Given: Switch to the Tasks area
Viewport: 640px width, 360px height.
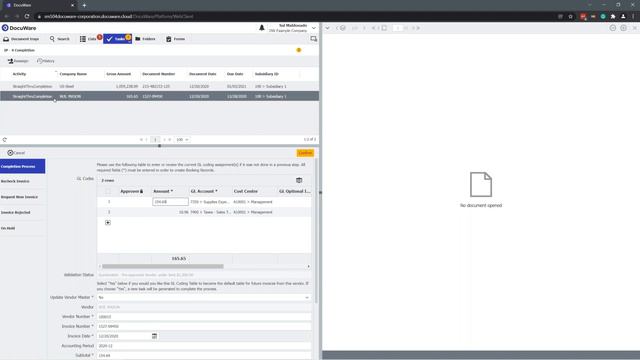Looking at the screenshot, I should (x=117, y=39).
